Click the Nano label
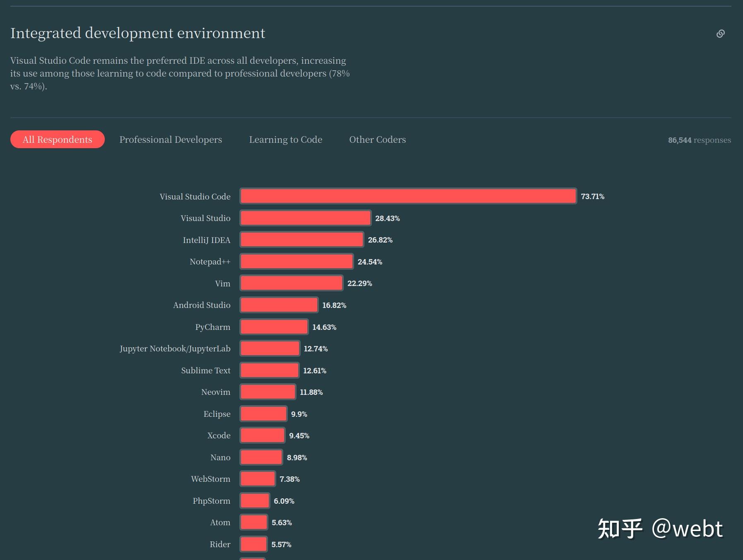 pos(220,457)
